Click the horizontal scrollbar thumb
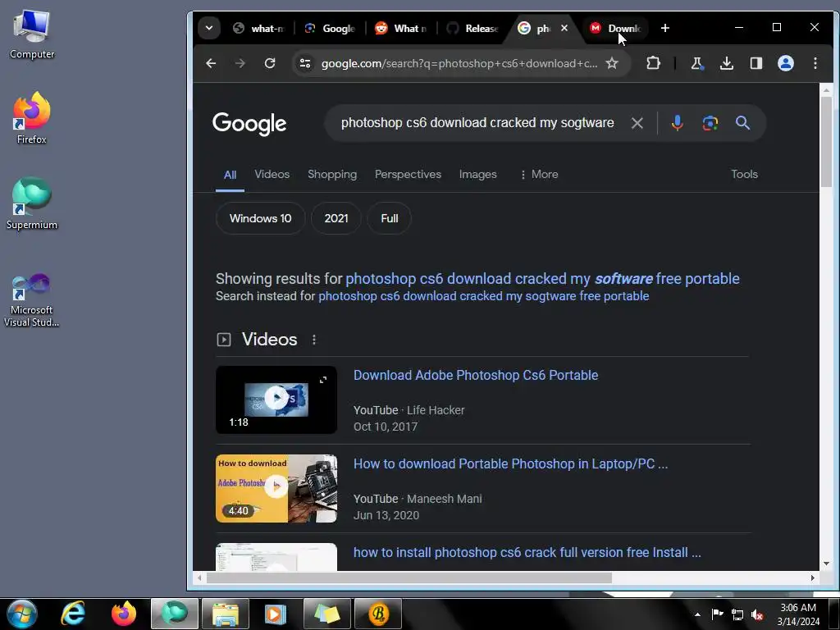 (409, 578)
